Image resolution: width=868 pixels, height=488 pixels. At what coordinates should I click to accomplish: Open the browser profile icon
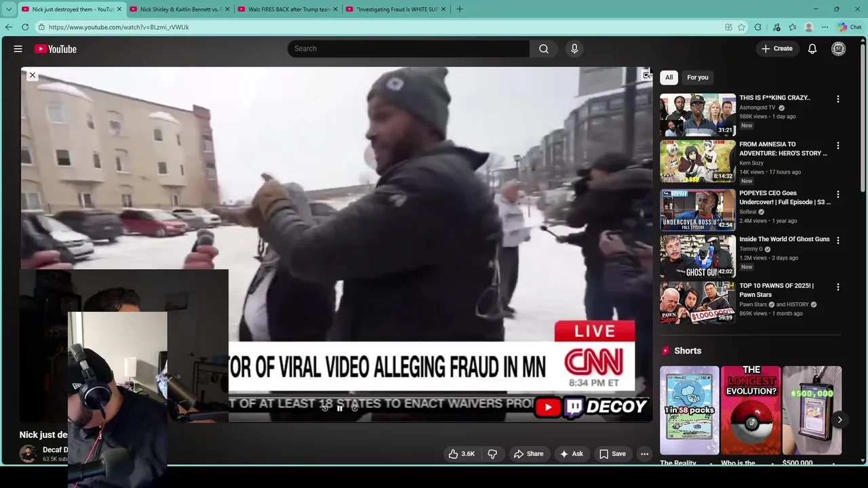(808, 27)
